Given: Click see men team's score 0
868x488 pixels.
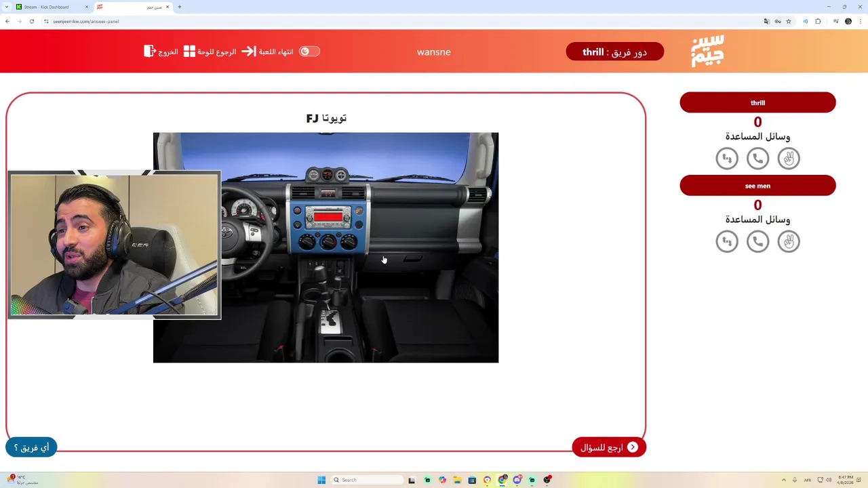Looking at the screenshot, I should [757, 205].
